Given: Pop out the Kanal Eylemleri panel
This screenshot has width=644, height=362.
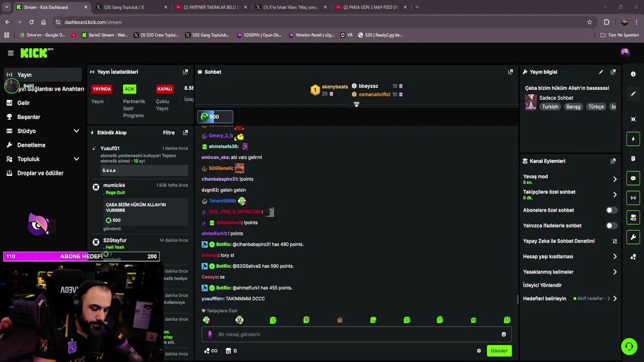Looking at the screenshot, I should pos(613,161).
